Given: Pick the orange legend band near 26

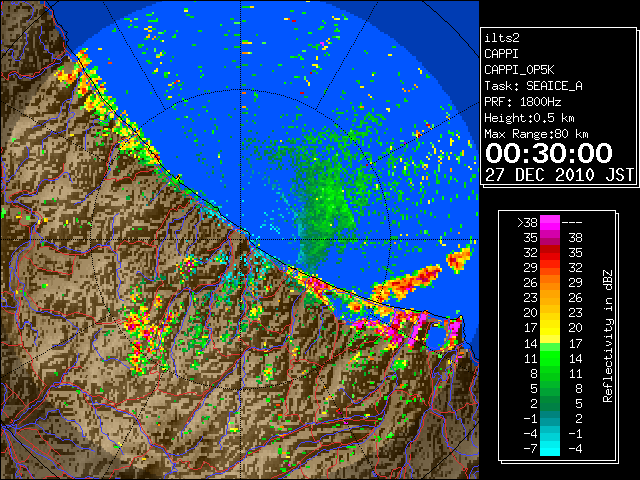Looking at the screenshot, I should click(550, 283).
